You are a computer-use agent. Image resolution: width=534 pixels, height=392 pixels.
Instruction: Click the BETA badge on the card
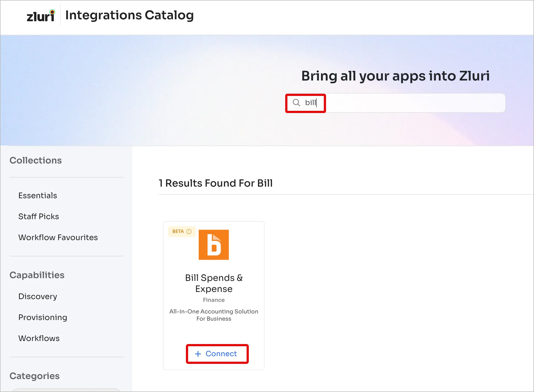pos(178,232)
